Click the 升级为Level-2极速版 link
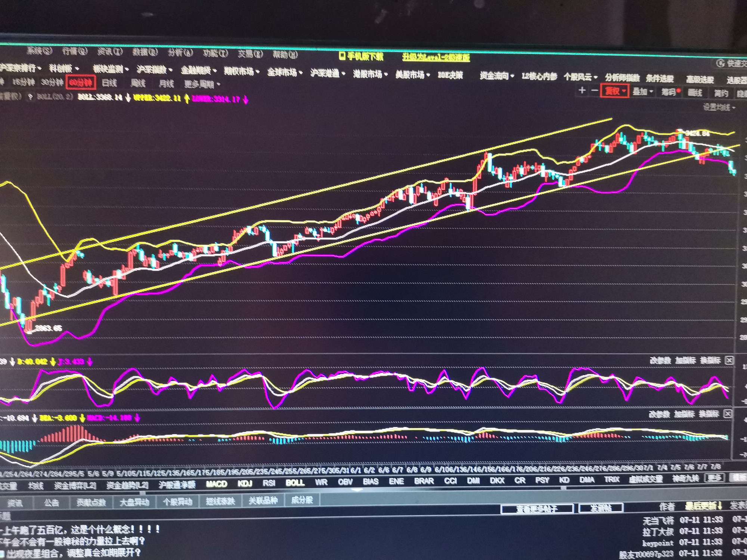The height and width of the screenshot is (560, 747). click(436, 57)
